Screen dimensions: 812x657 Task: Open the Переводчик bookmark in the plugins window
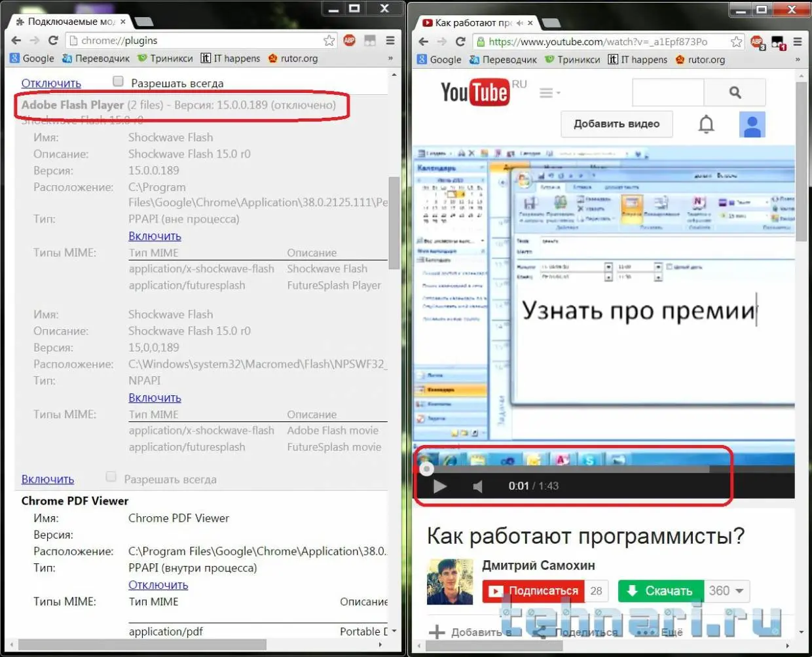(96, 58)
